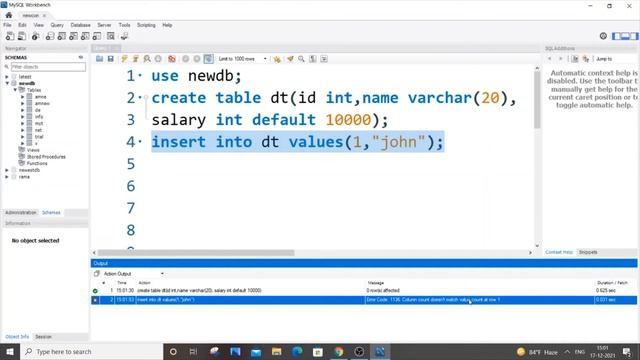Switch to Object Info tab
Image resolution: width=640 pixels, height=360 pixels.
pos(17,337)
